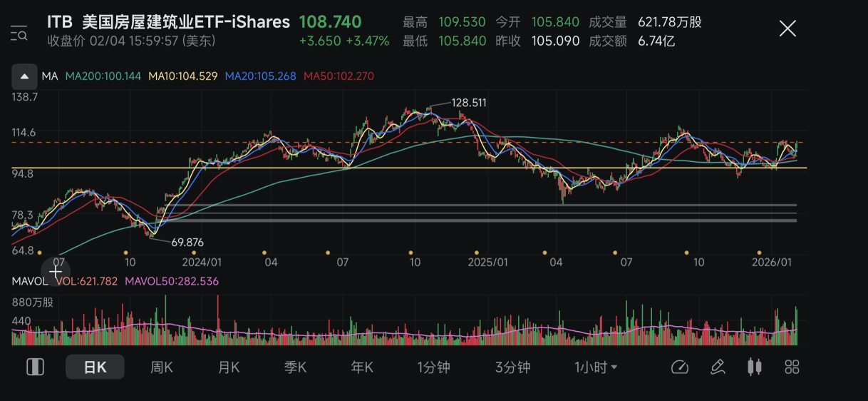
Task: Select the 3分钟 interval
Action: click(513, 367)
